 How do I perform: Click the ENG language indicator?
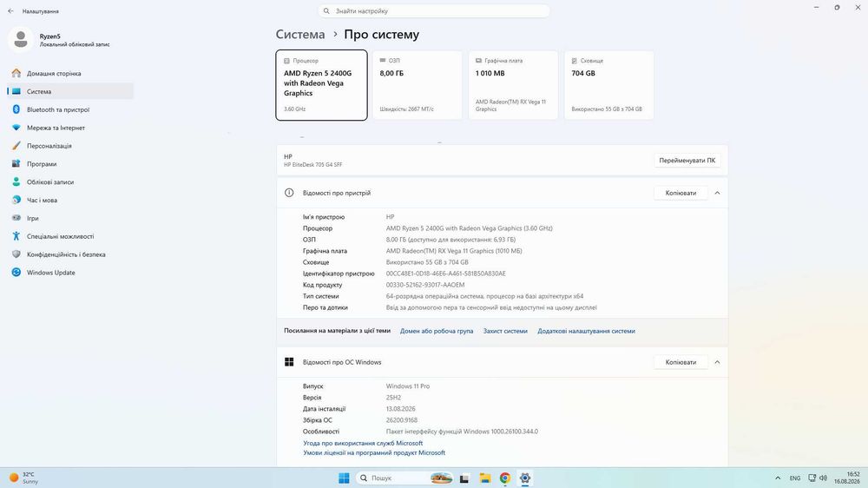click(795, 478)
